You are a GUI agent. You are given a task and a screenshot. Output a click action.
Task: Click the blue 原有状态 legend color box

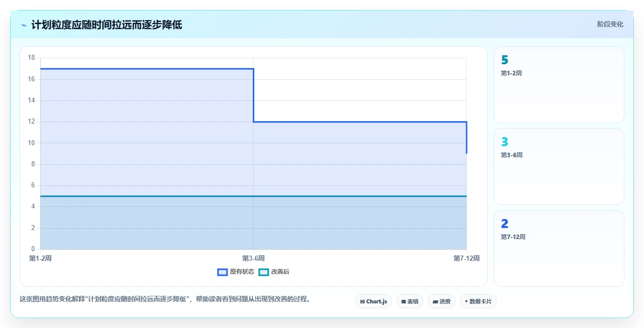click(223, 272)
